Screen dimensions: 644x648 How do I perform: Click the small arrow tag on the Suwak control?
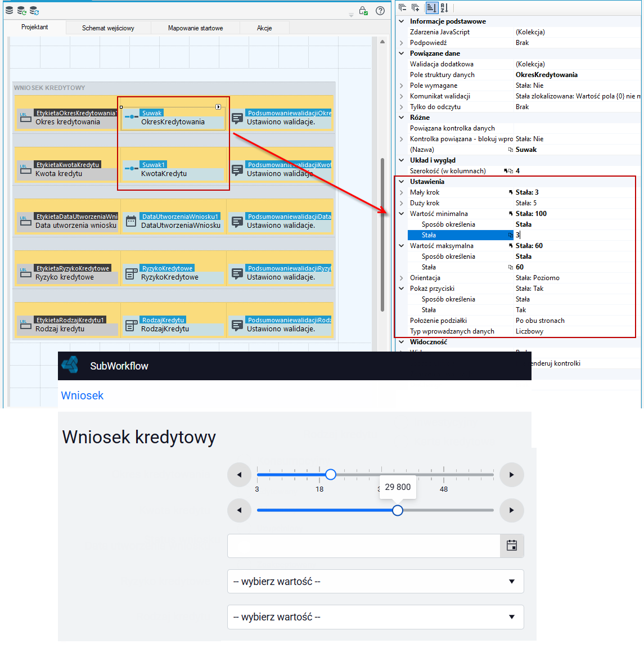click(218, 107)
